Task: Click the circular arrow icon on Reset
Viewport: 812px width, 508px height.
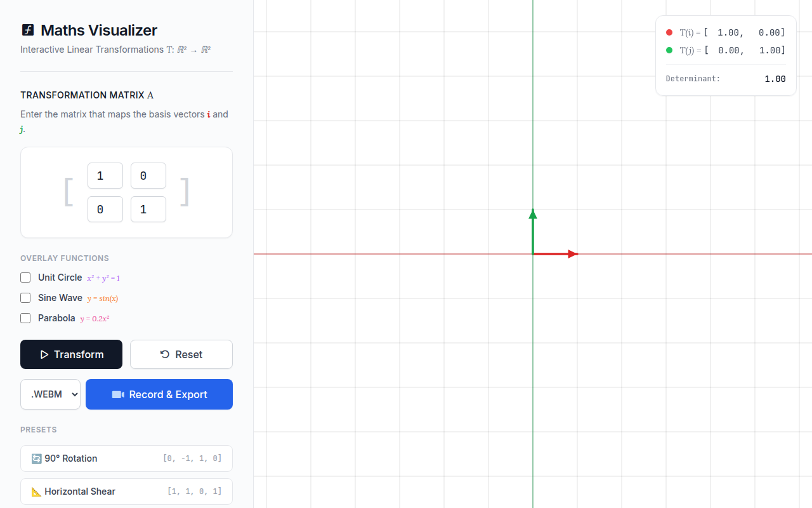Action: click(165, 354)
